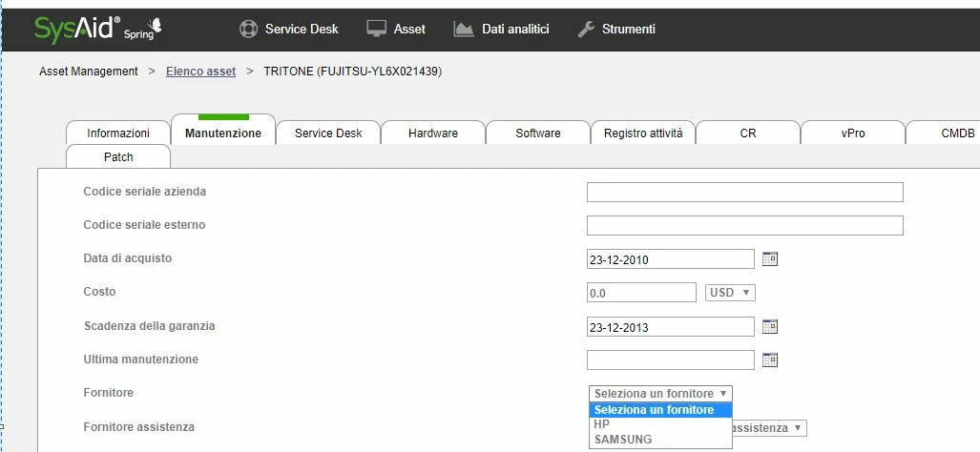
Task: Go to the Registro attività tab
Action: [x=643, y=133]
